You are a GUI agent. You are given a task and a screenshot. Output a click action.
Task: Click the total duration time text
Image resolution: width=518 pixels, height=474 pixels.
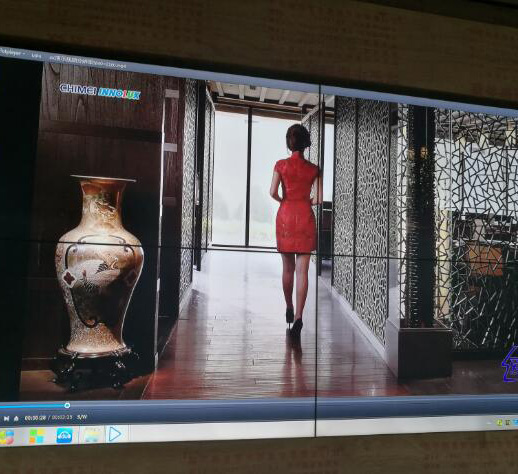coord(62,417)
